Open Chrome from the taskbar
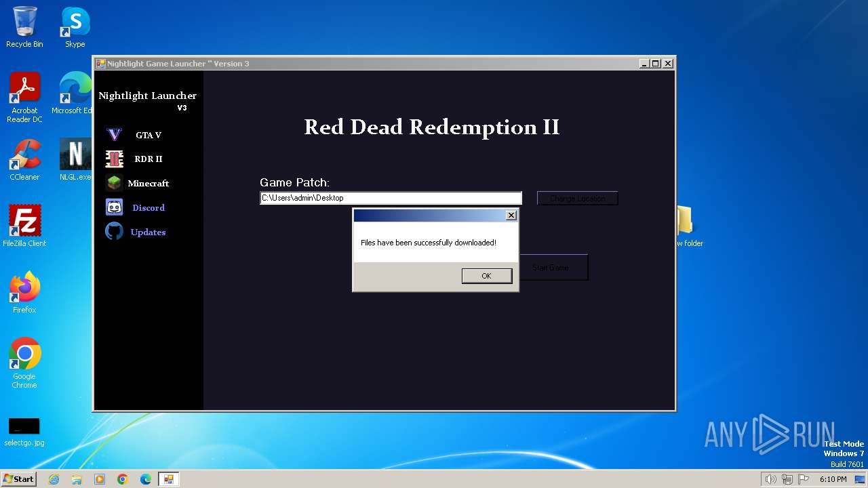Viewport: 868px width, 488px height. pos(123,479)
